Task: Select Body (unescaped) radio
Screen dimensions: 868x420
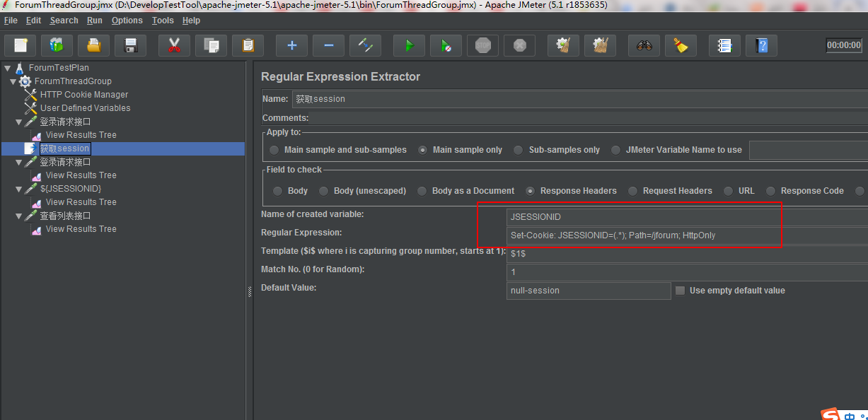Action: pos(324,191)
